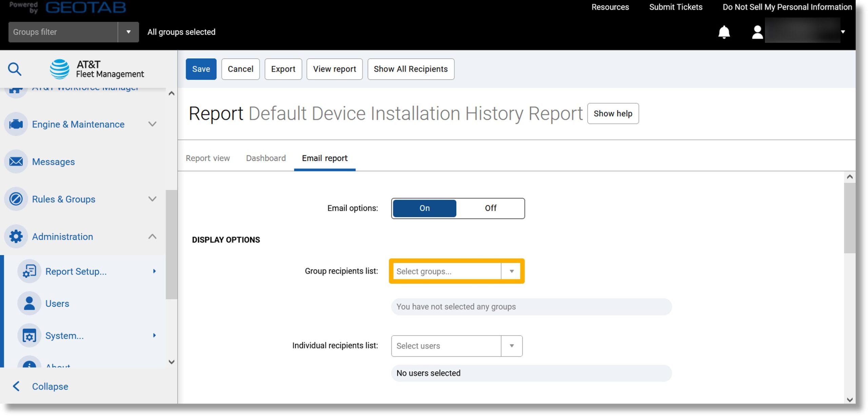Click the Select groups input field
Screen dimensions: 868x416
tap(447, 271)
